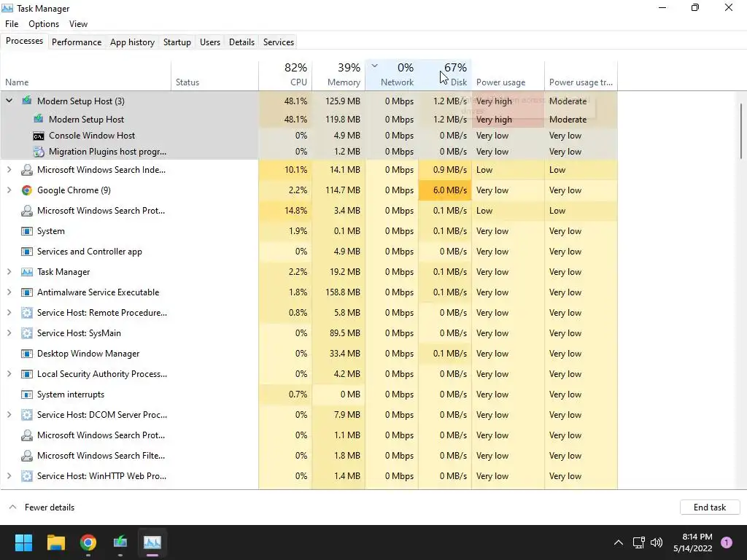Click Fewer details to collapse view

click(x=42, y=507)
